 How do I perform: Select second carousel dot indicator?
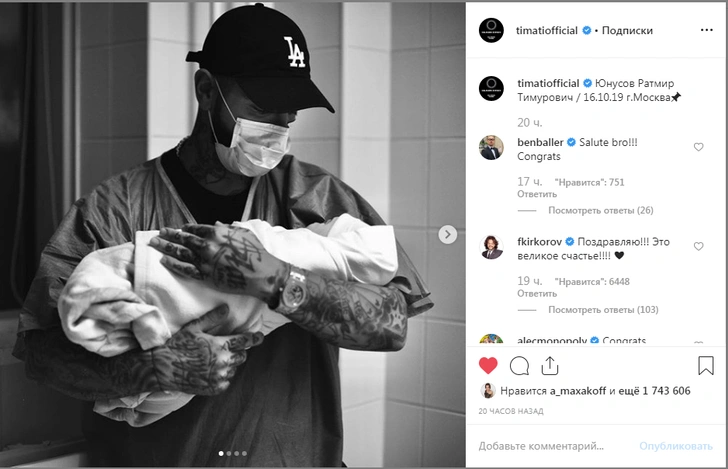[229, 453]
